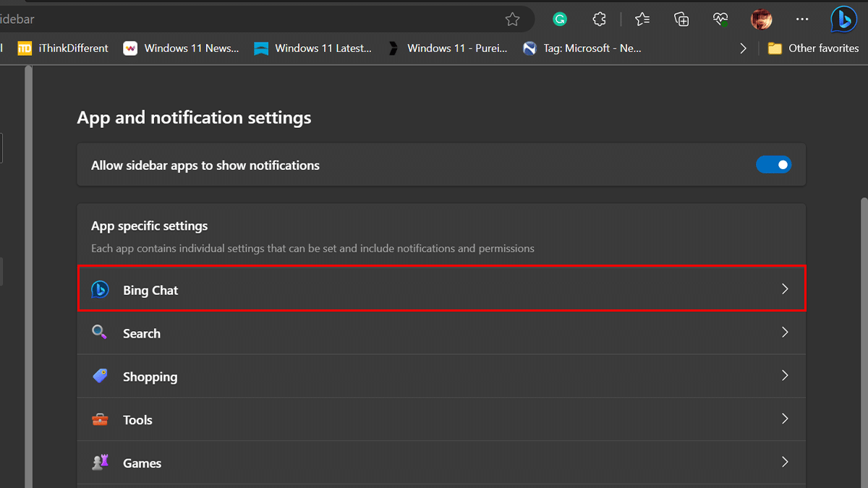The image size is (868, 488).
Task: Open the Tag: Microsoft bookmark
Action: [583, 48]
